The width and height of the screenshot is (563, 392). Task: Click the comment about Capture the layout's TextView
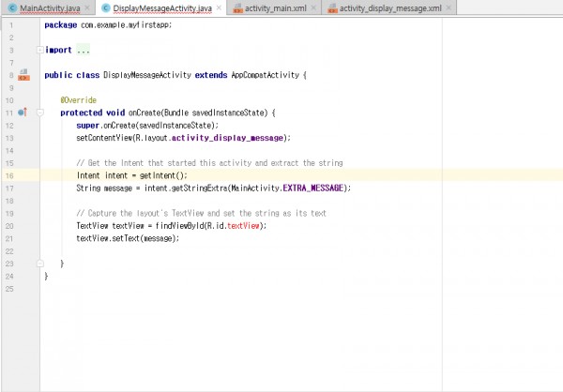coord(201,213)
